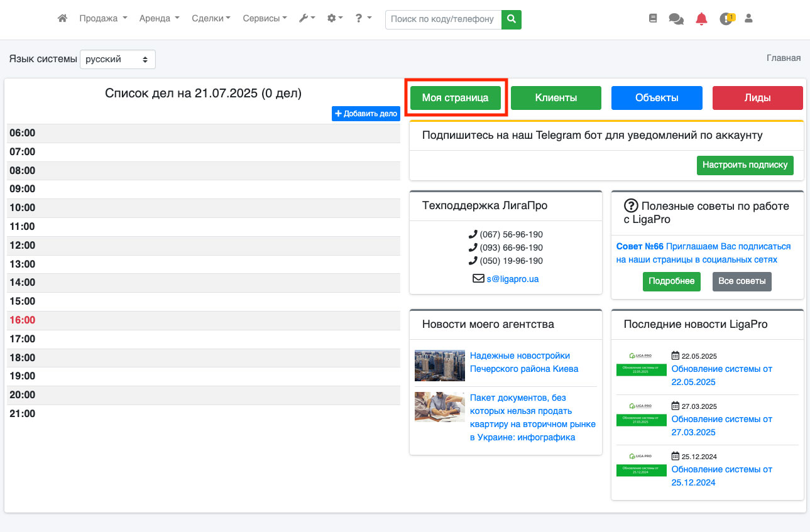
Task: Open the Сделки menu
Action: pos(211,19)
